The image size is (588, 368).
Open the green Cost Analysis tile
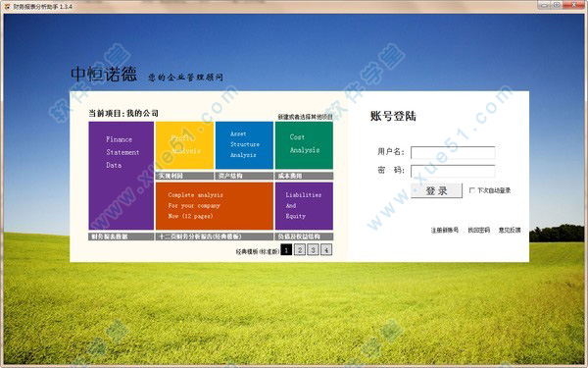pyautogui.click(x=304, y=145)
